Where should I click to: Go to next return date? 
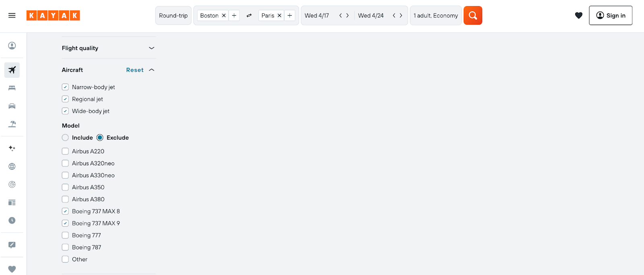click(401, 15)
